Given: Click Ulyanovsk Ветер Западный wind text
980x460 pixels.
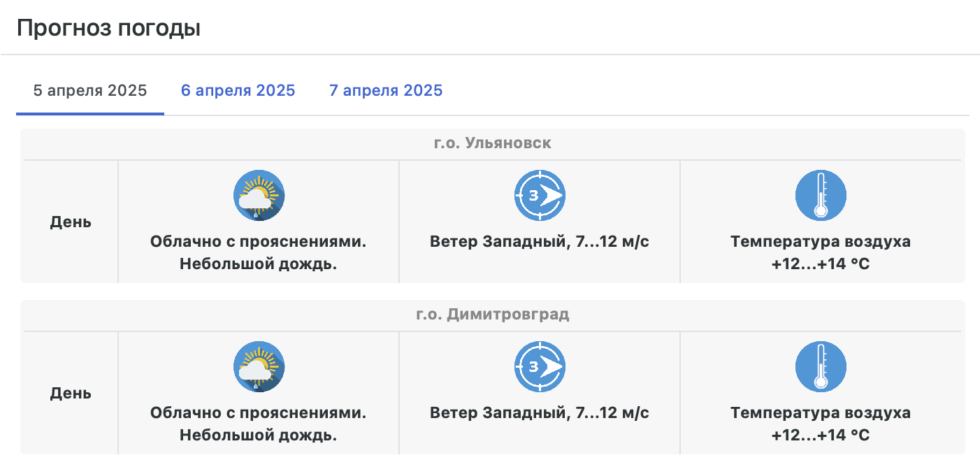Looking at the screenshot, I should (540, 242).
